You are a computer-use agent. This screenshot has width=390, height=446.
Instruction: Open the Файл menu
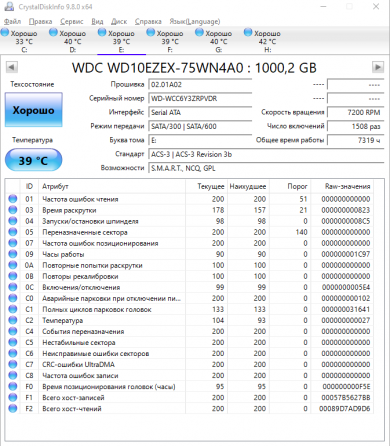(x=12, y=22)
